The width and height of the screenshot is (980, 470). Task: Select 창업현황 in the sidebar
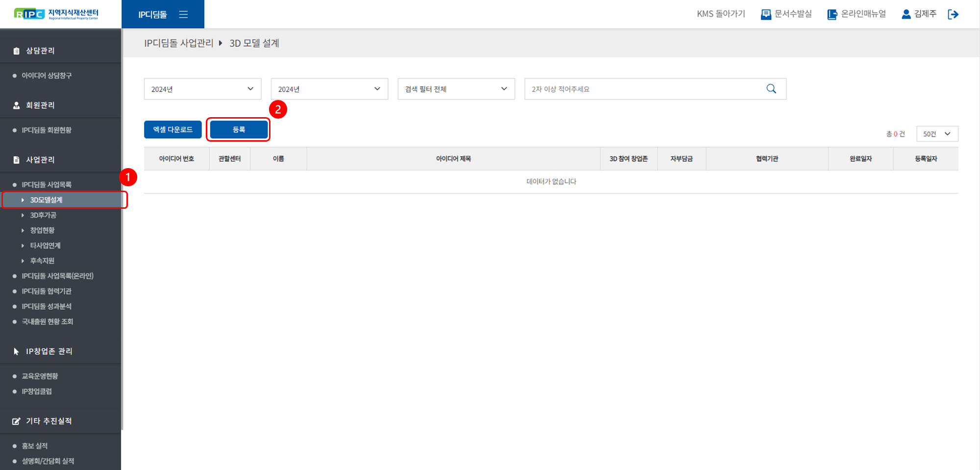click(42, 230)
